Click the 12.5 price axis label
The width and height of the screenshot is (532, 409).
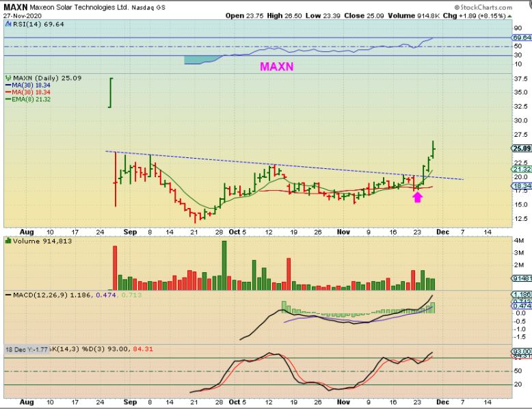521,219
